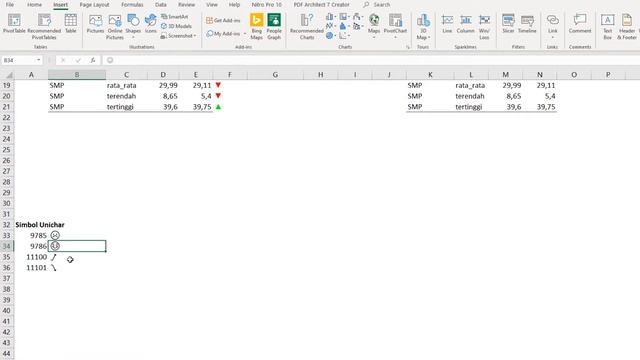Switch to the Home tab
Screen dimensions: 640x360
point(34,4)
